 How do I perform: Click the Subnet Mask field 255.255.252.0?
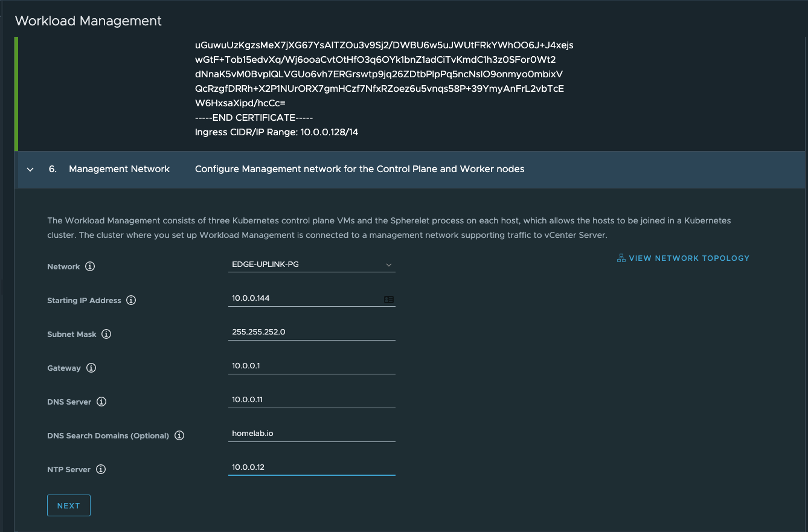pyautogui.click(x=312, y=332)
